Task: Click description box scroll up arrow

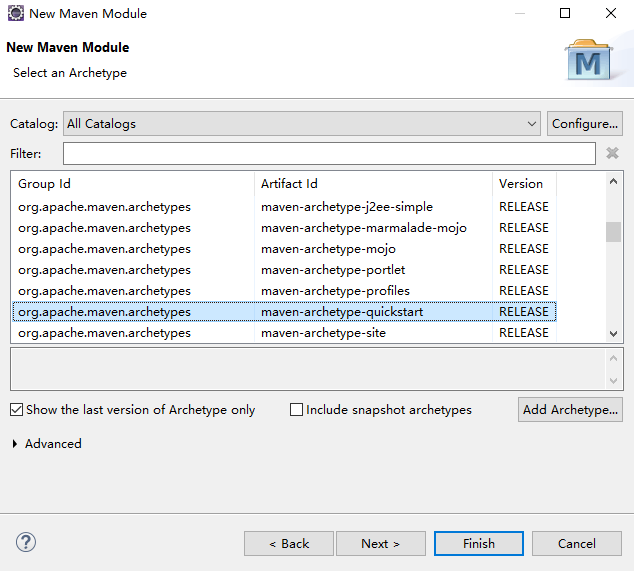Action: (613, 358)
